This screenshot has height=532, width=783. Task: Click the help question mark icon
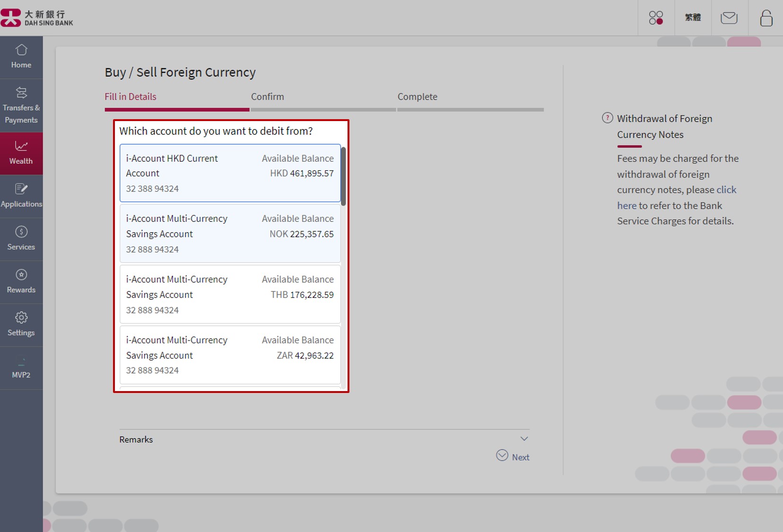pos(608,118)
